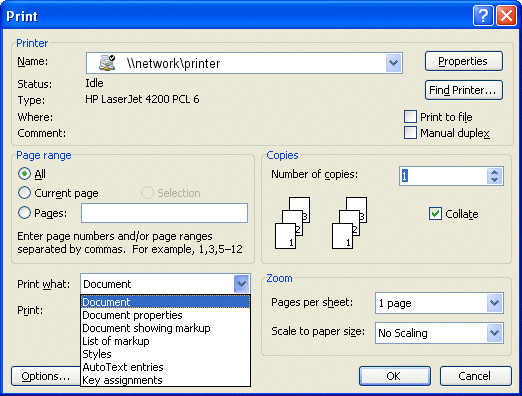The image size is (522, 396).
Task: Click the 1 page value
Action: (395, 303)
